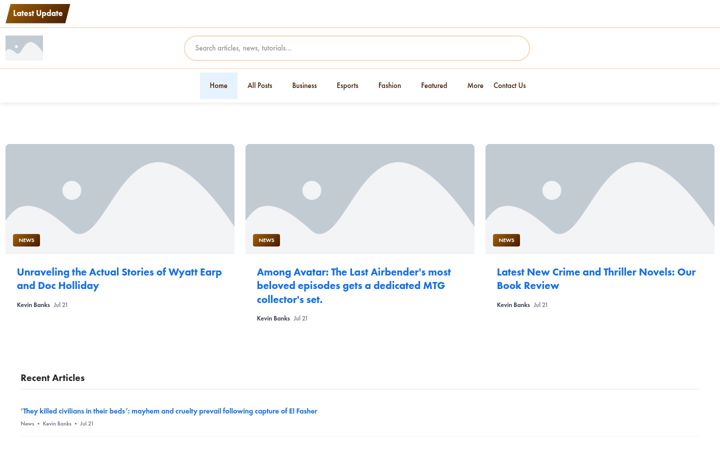Open the Business category menu
The height and width of the screenshot is (450, 720).
click(304, 85)
